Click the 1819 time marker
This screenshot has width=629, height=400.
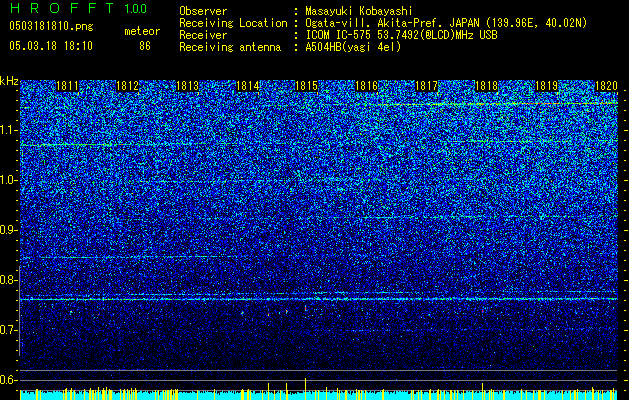546,86
